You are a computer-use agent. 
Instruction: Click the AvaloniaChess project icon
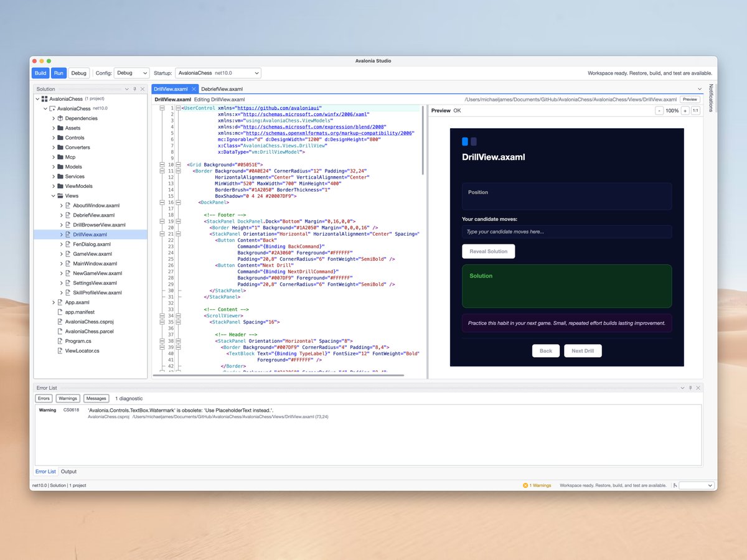52,108
